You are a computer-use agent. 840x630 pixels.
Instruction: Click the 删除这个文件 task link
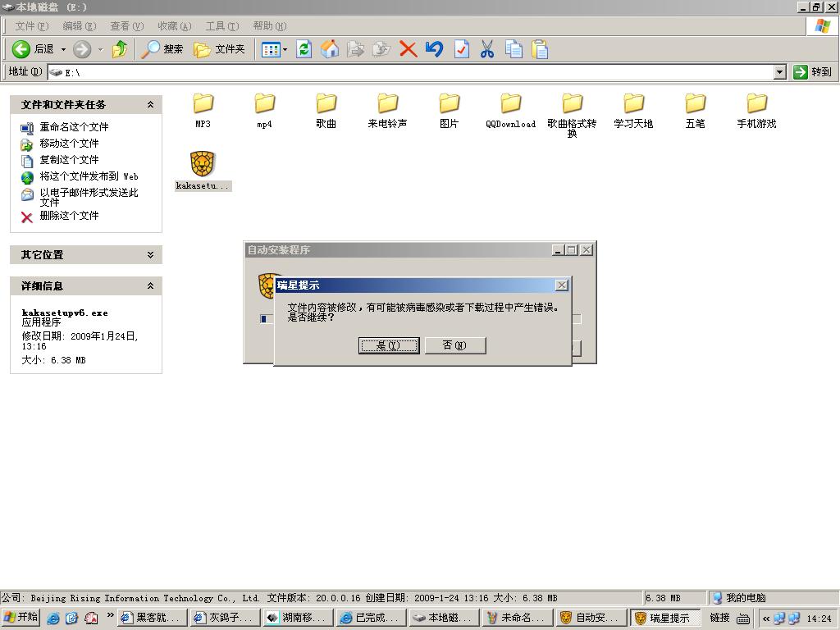coord(69,216)
